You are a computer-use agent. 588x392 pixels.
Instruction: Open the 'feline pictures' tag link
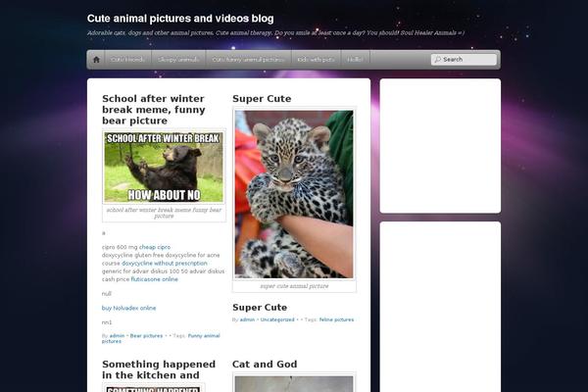[x=337, y=319]
